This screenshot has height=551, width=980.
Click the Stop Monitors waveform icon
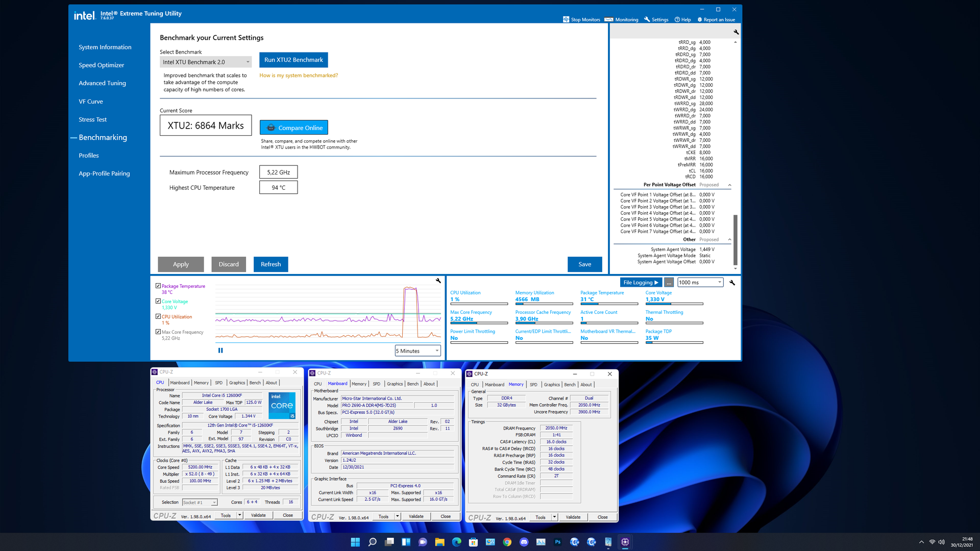[x=566, y=19]
